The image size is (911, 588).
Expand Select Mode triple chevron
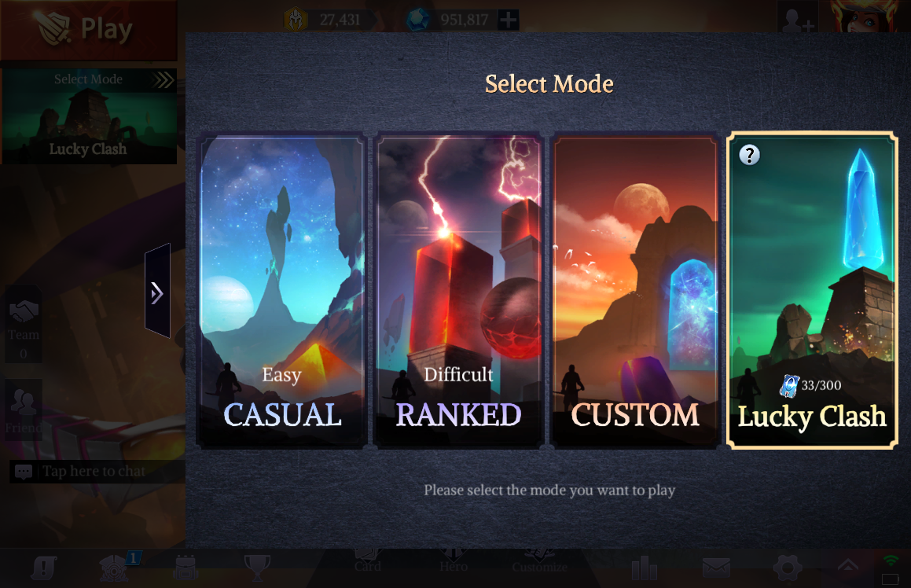(163, 79)
